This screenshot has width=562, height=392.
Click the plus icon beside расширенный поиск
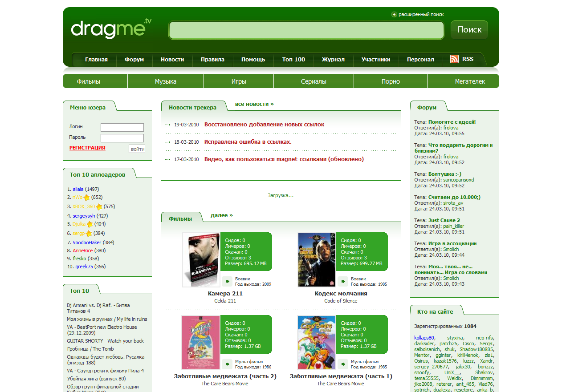pyautogui.click(x=394, y=14)
